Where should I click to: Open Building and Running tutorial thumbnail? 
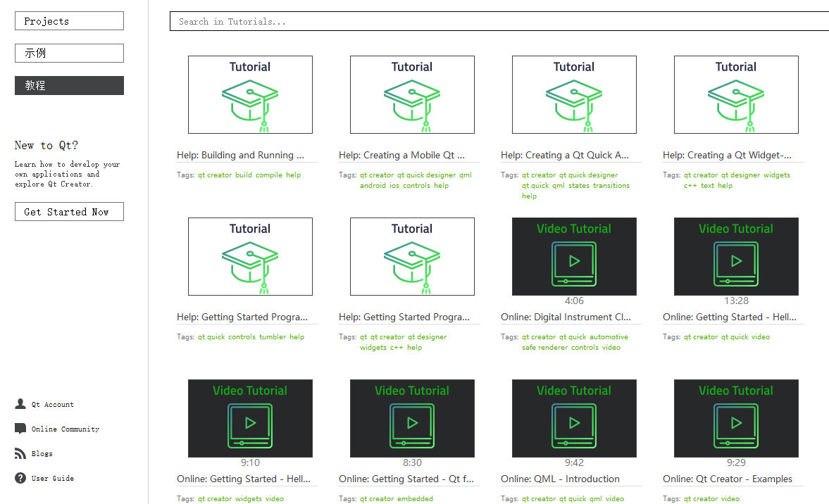(x=250, y=94)
